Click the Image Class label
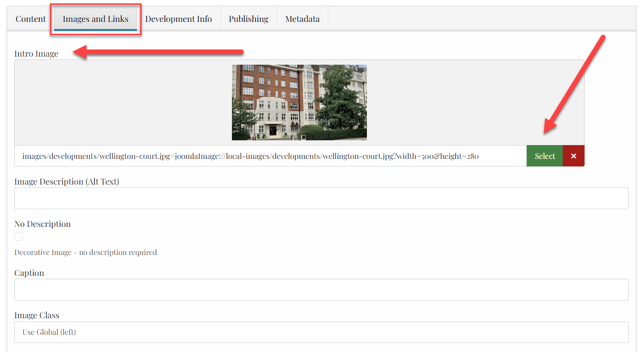 [x=37, y=315]
